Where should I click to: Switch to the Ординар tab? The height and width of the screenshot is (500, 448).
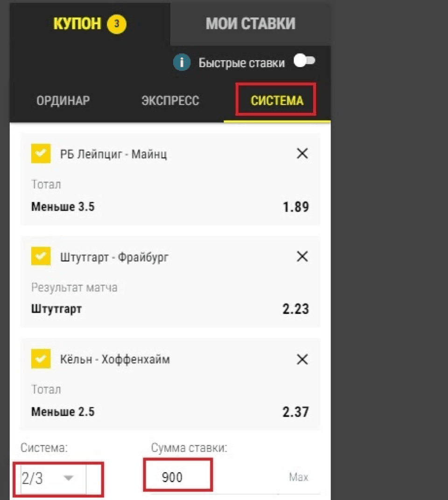pos(63,101)
